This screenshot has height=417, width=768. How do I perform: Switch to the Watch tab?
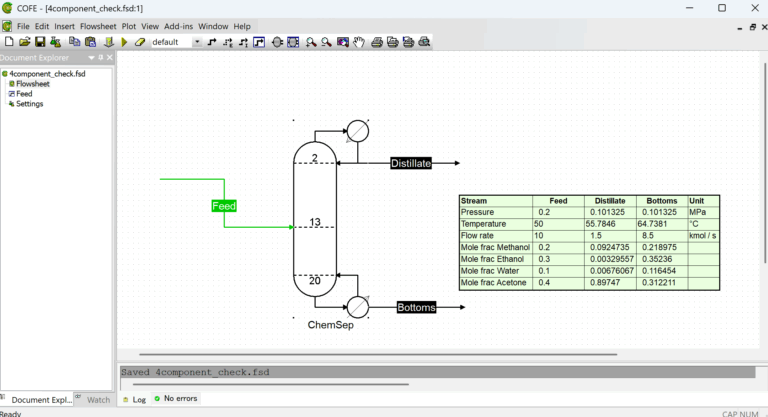(x=98, y=400)
